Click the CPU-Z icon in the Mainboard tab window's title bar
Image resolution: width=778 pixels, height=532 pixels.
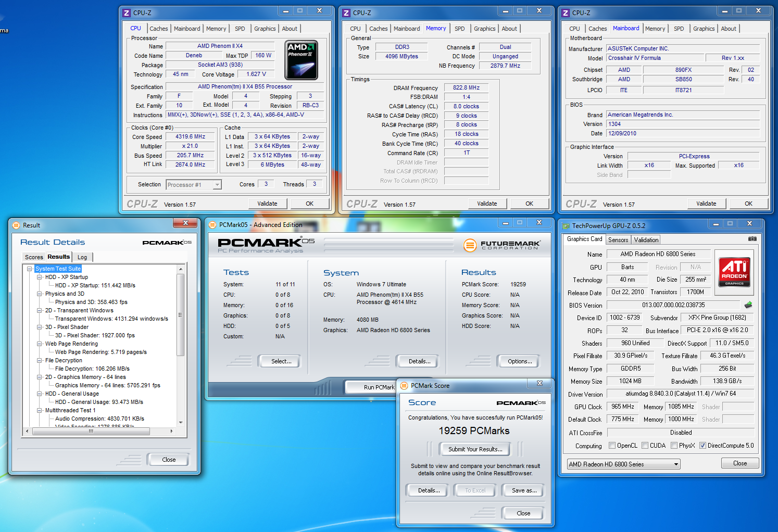click(x=566, y=13)
